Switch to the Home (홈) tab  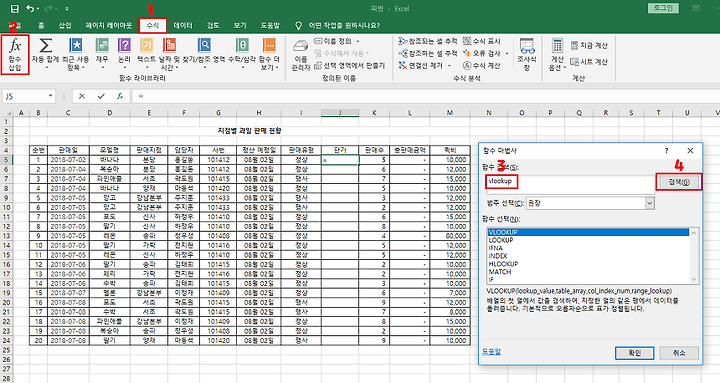(41, 25)
